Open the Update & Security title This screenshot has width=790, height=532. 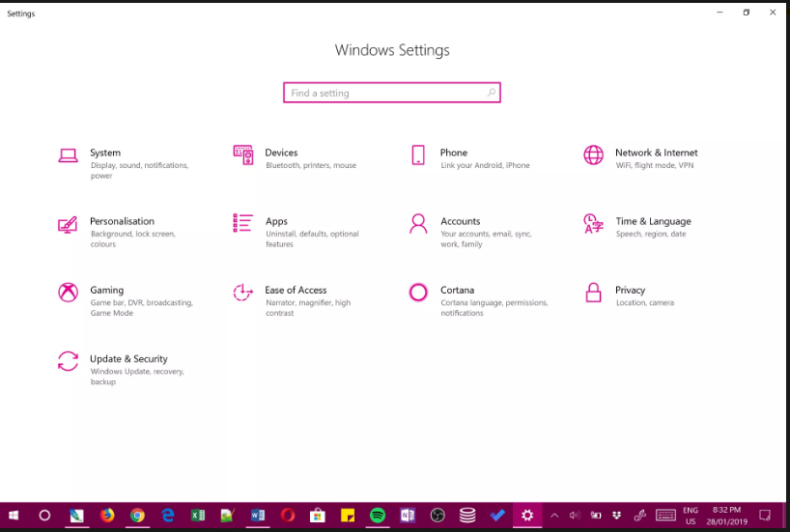tap(129, 359)
